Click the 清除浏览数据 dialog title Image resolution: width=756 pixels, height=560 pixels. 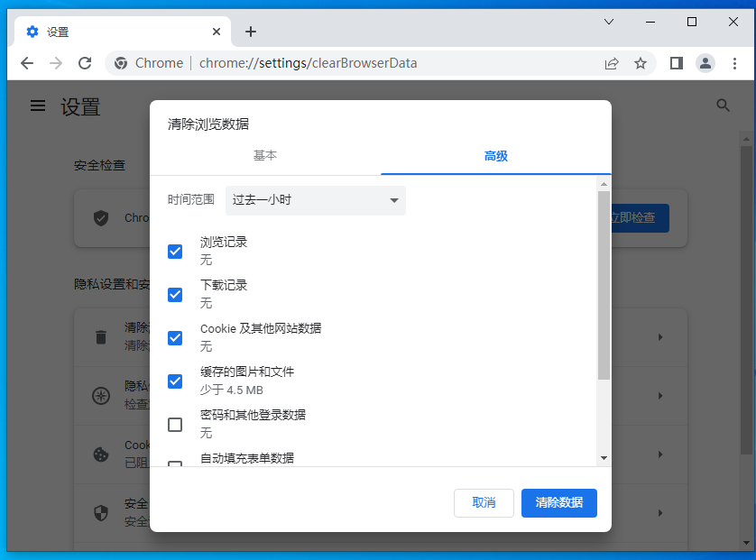tap(208, 124)
